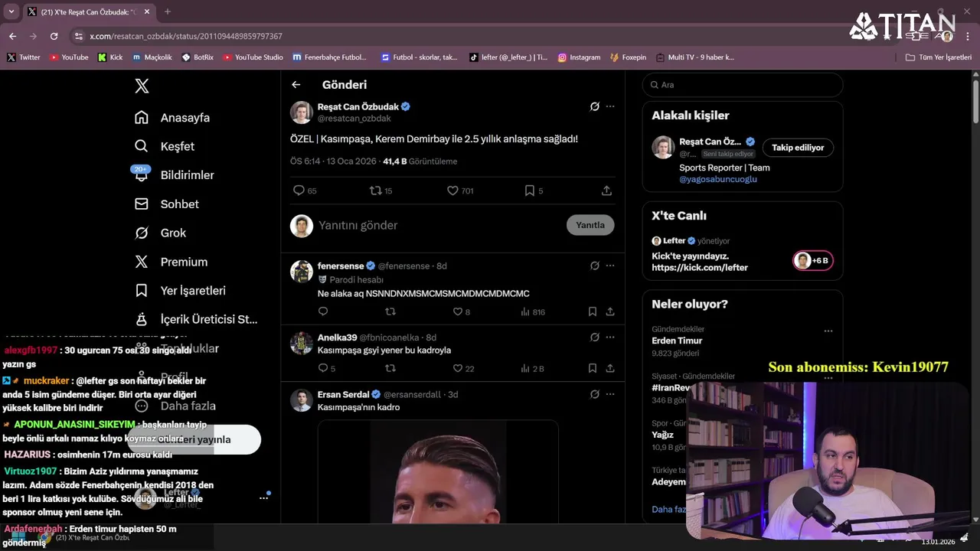
Task: Open Grok icon on Reşat Can post
Action: tap(594, 106)
